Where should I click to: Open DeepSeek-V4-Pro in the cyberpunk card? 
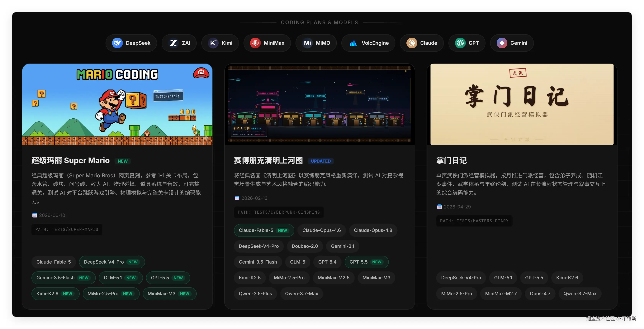point(259,246)
